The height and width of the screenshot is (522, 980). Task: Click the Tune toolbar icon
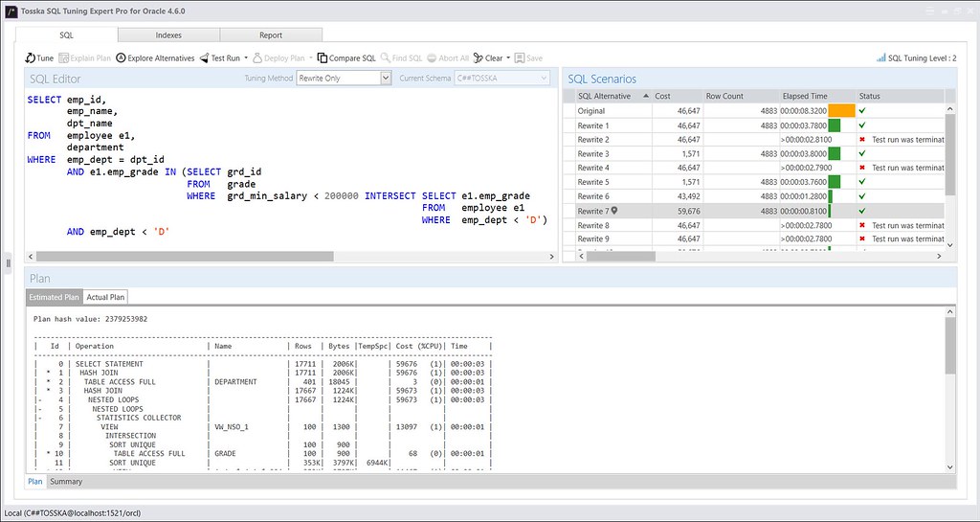point(30,58)
